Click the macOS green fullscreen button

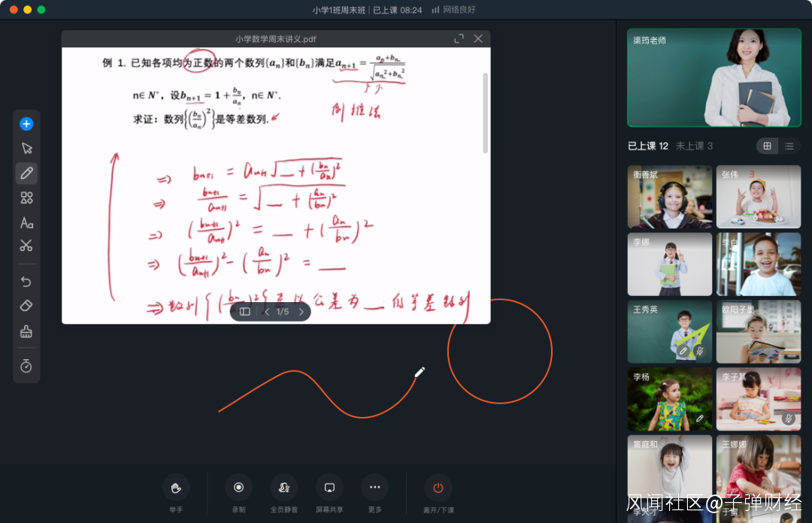tap(41, 9)
